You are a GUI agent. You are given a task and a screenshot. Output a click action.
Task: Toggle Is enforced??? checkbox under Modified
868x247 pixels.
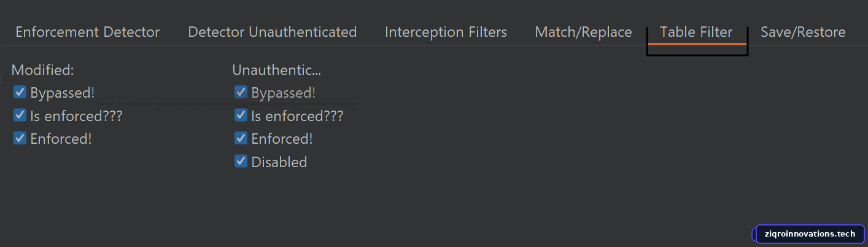point(20,116)
